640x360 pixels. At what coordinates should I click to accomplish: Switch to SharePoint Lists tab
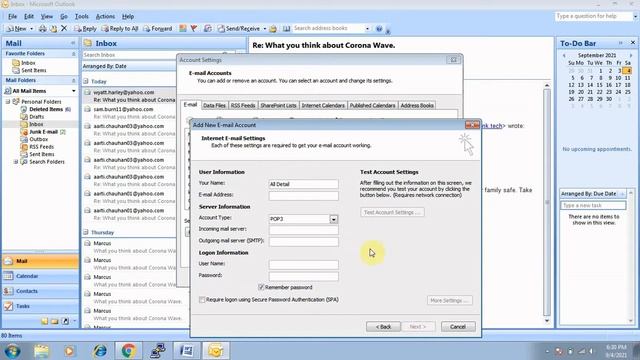[x=278, y=105]
